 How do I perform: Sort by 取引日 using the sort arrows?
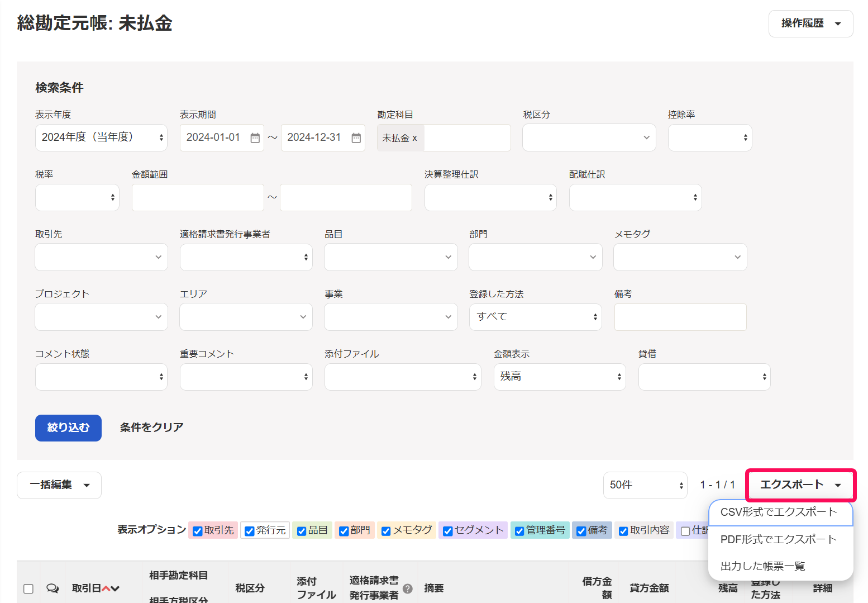111,588
